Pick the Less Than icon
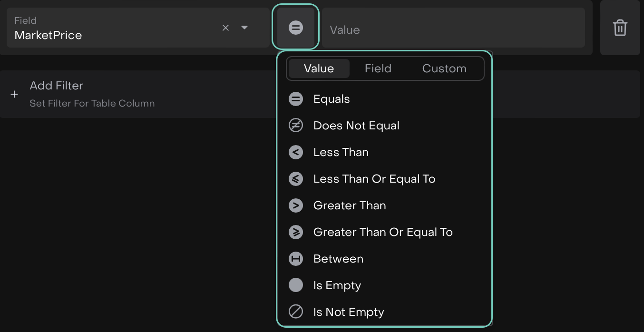 tap(296, 152)
